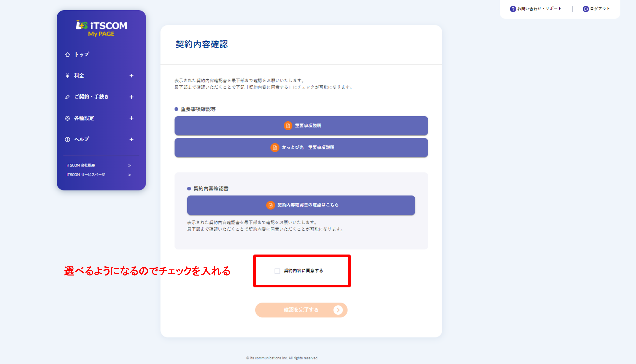Expand ご契約・手続き with the plus sign

point(131,97)
